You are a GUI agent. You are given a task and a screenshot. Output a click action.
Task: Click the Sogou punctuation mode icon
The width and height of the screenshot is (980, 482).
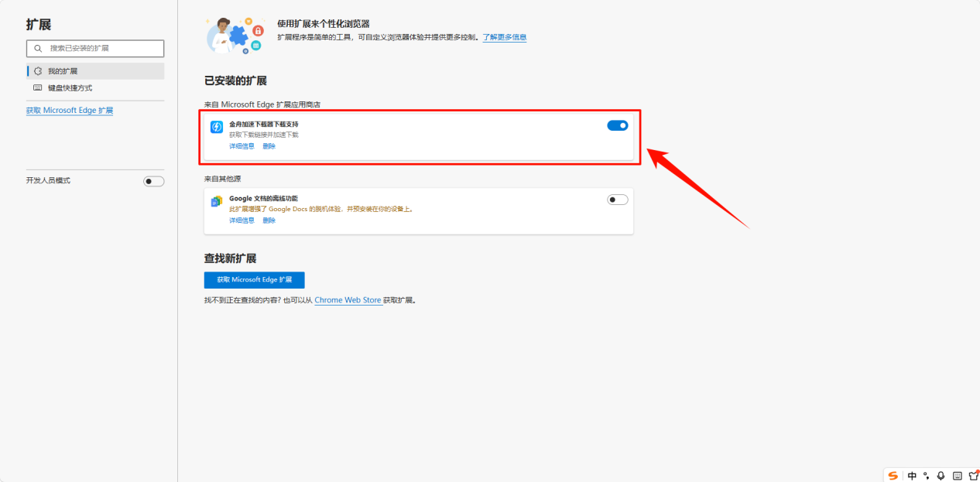[x=926, y=475]
